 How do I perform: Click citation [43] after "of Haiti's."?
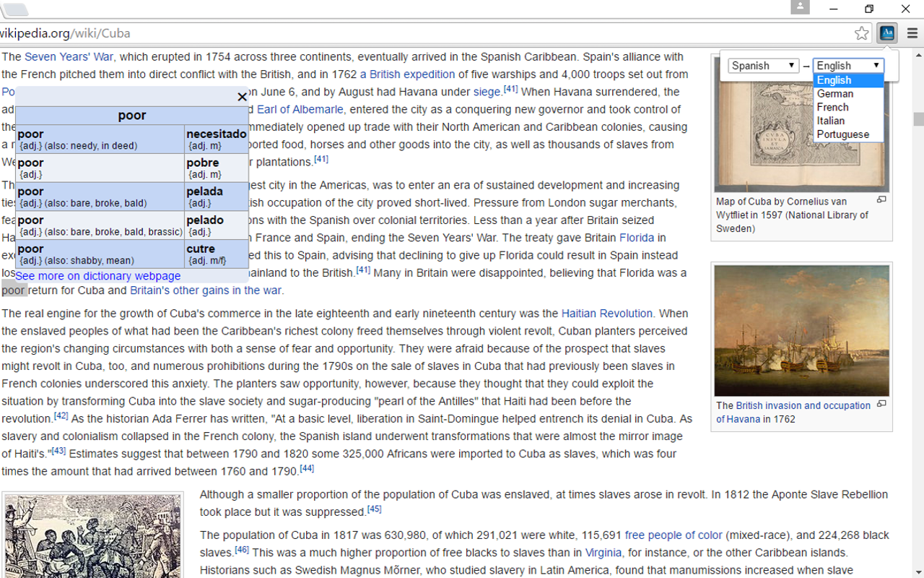coord(58,452)
